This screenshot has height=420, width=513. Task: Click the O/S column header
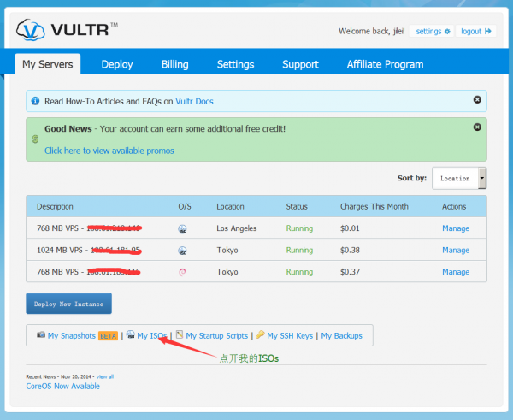[x=185, y=206]
